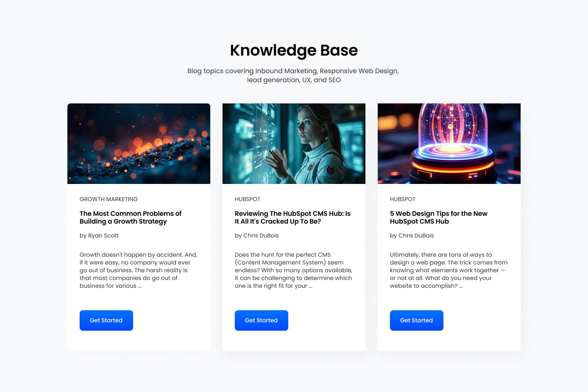Open the glowing glass dome image
Viewport: 588px width, 392px height.
(x=449, y=143)
